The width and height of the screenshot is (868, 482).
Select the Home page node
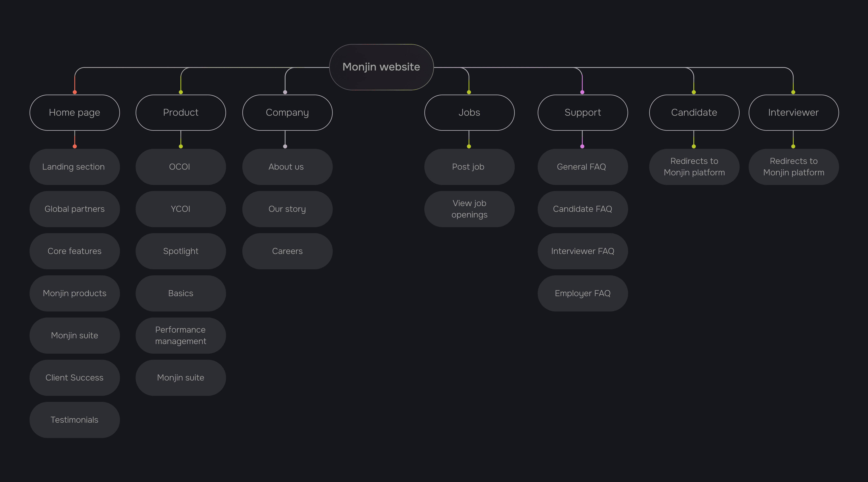point(75,112)
